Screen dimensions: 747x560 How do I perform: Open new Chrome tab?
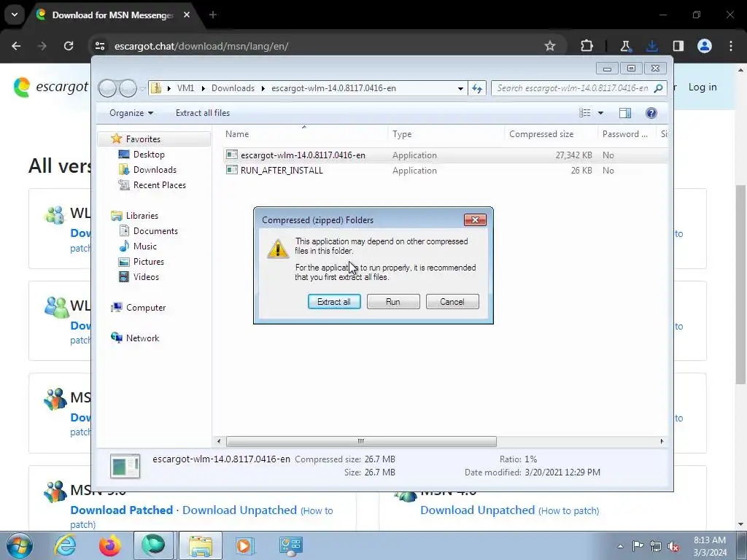pyautogui.click(x=213, y=15)
